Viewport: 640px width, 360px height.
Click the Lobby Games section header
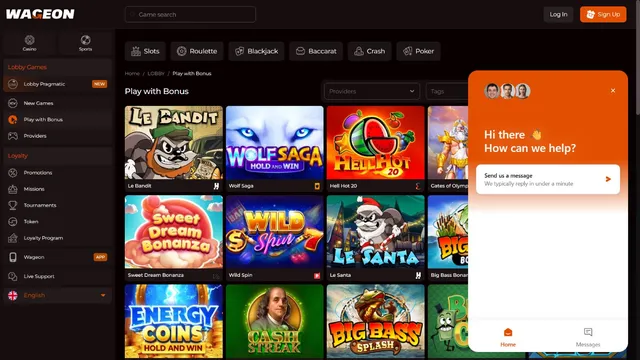coord(27,67)
